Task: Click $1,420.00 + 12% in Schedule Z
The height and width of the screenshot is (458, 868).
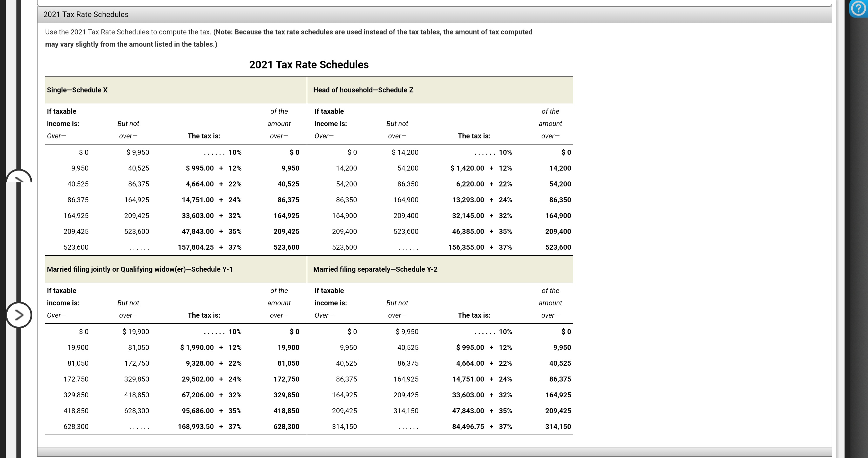Action: pos(481,168)
